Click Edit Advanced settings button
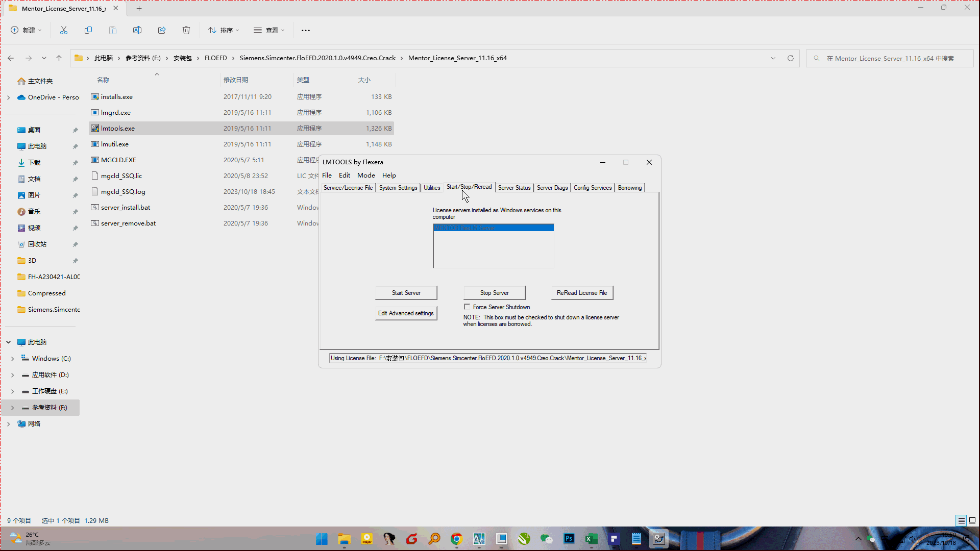This screenshot has width=980, height=551. point(406,313)
